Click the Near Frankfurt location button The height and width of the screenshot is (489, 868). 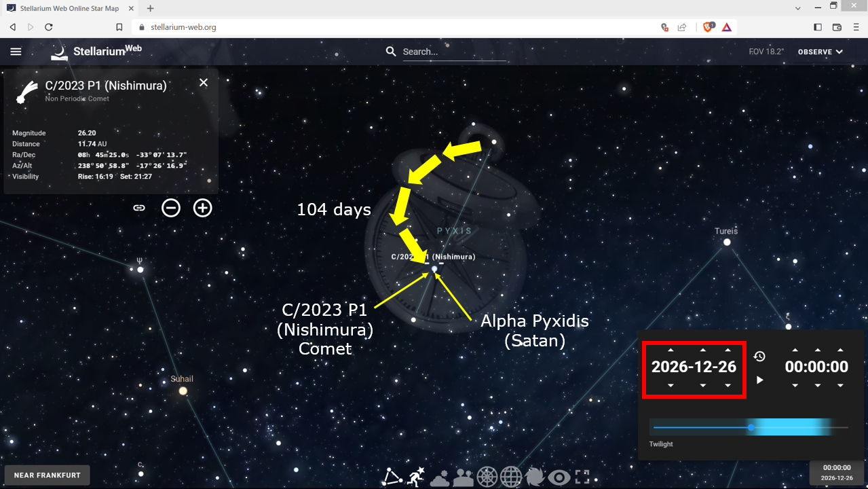[x=47, y=475]
